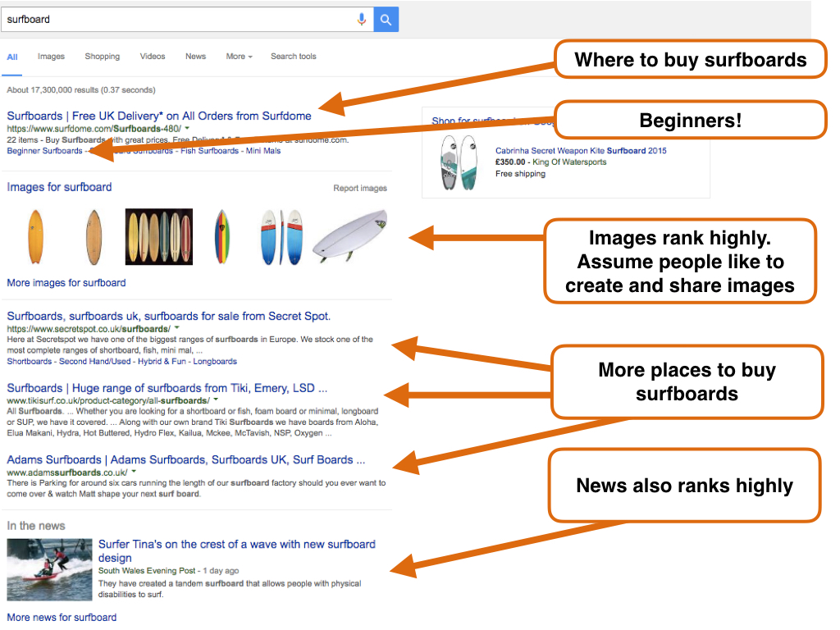Click the 'King Of Watersports' seller link
The image size is (840, 630).
point(569,162)
